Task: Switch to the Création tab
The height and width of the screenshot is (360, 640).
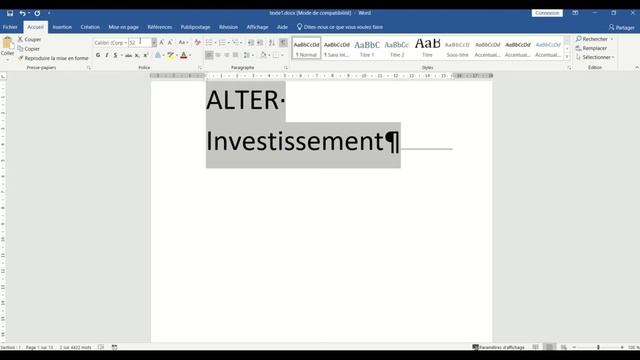Action: tap(90, 27)
